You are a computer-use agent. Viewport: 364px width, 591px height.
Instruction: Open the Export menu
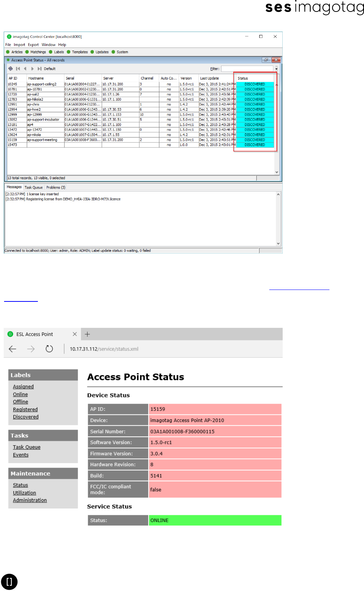[33, 45]
